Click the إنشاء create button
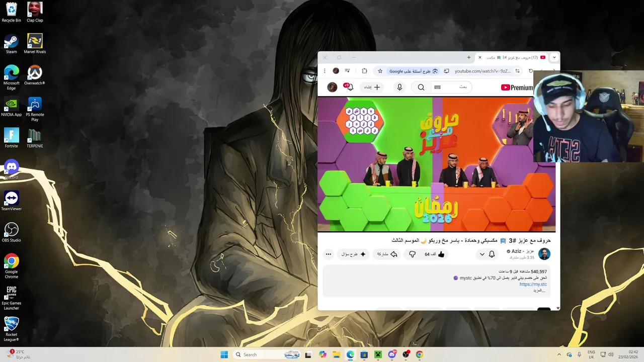Viewport: 644px width, 362px height. click(372, 87)
